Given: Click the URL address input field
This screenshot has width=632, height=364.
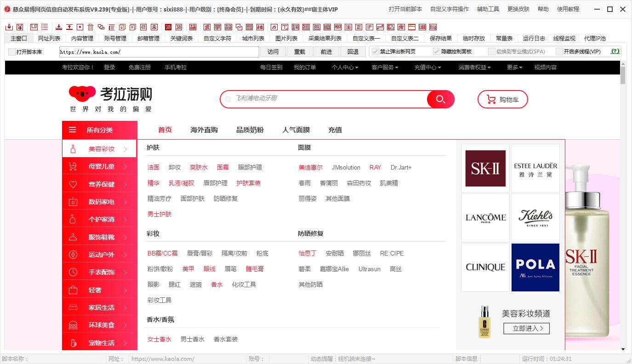Looking at the screenshot, I should point(159,52).
